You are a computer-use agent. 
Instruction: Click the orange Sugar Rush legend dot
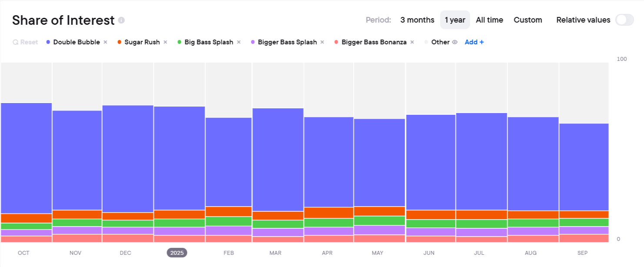coord(120,42)
